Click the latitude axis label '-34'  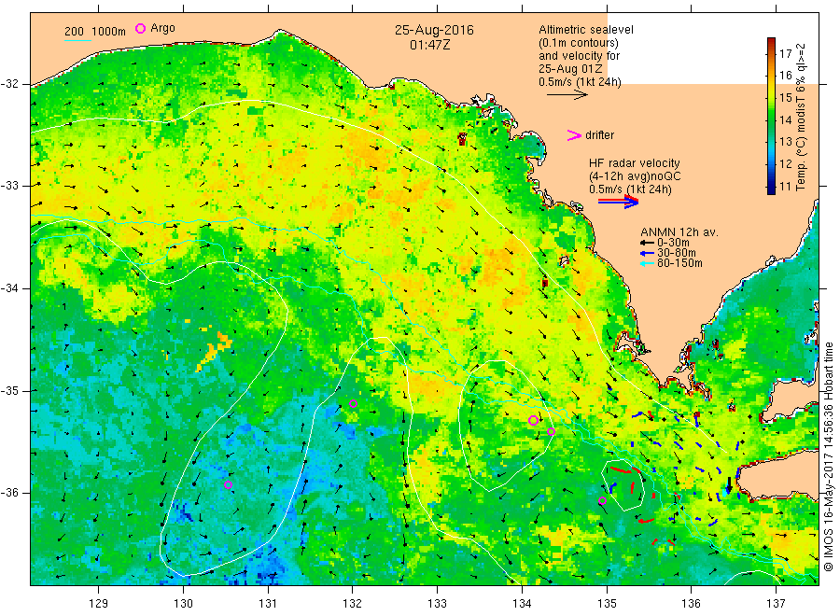[9, 288]
